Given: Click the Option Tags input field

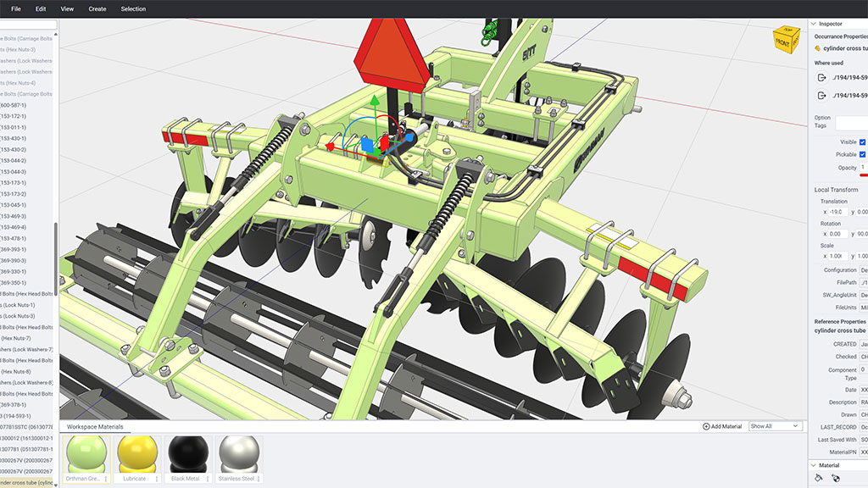Looking at the screenshot, I should pos(851,123).
